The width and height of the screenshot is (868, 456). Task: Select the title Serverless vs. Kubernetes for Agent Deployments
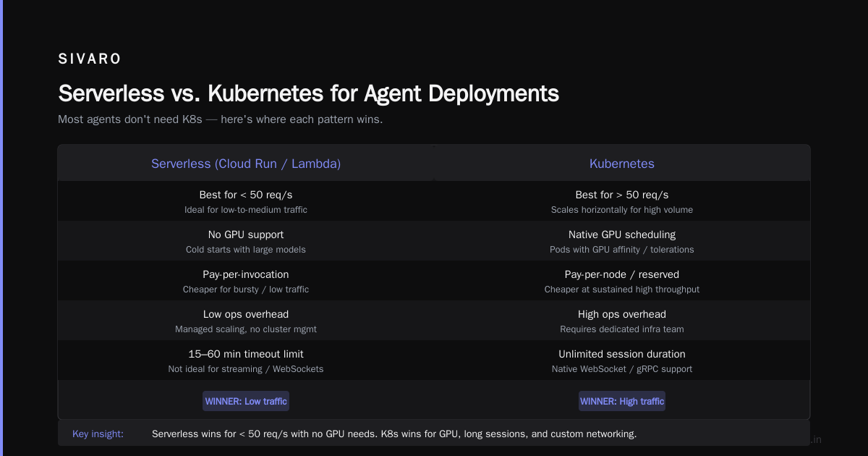tap(308, 93)
